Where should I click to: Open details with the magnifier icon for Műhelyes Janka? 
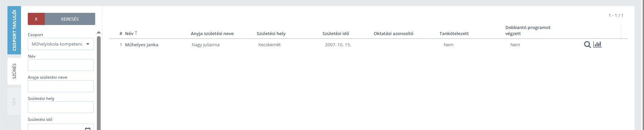pos(587,45)
